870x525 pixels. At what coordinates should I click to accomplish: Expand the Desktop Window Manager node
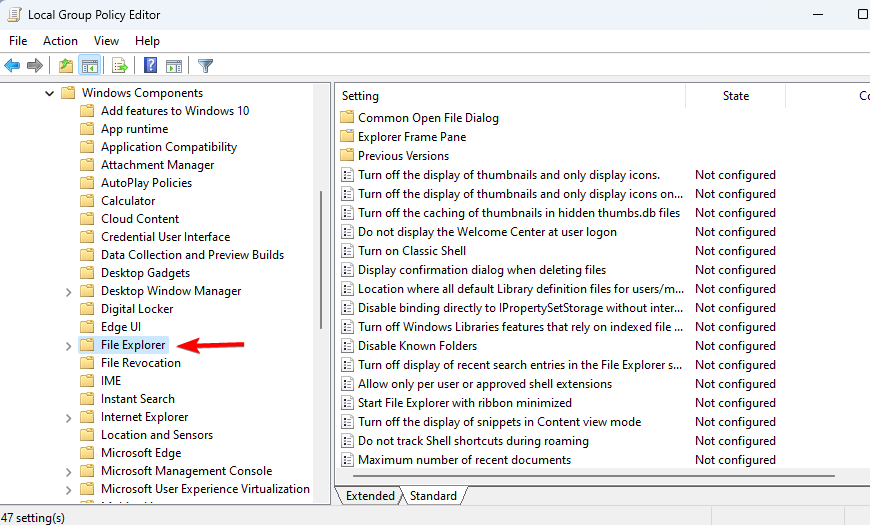[x=68, y=292]
